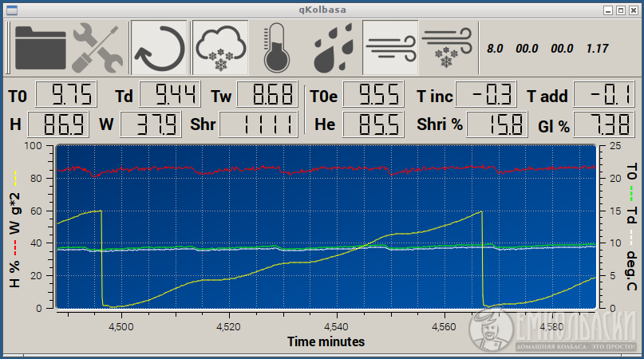Open the window menu icon in title bar

pos(12,10)
